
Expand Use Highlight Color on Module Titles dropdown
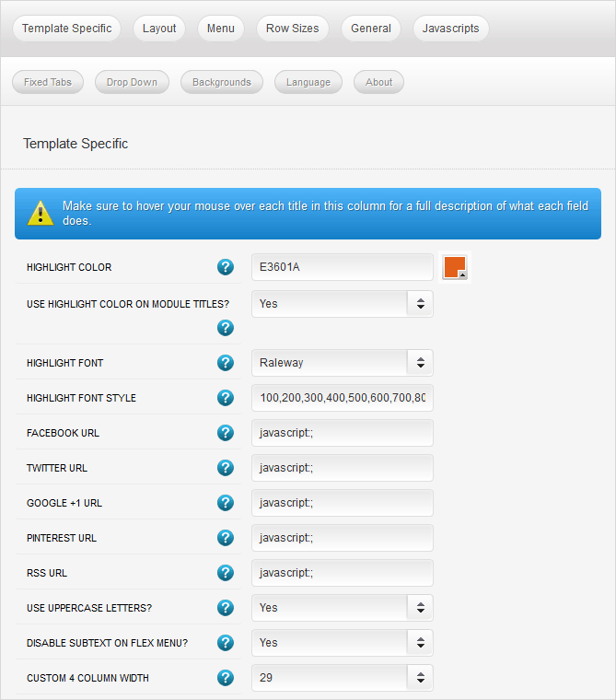click(342, 304)
